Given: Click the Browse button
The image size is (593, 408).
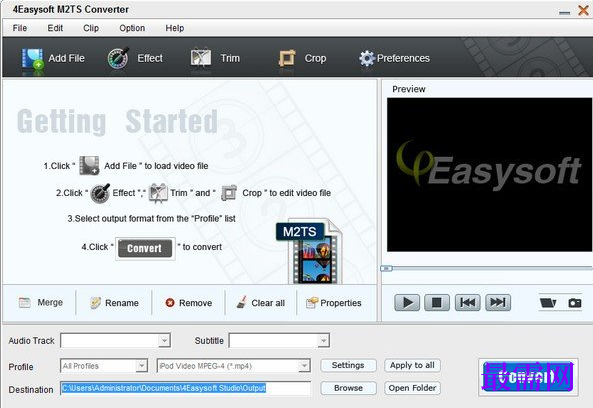Looking at the screenshot, I should [348, 388].
